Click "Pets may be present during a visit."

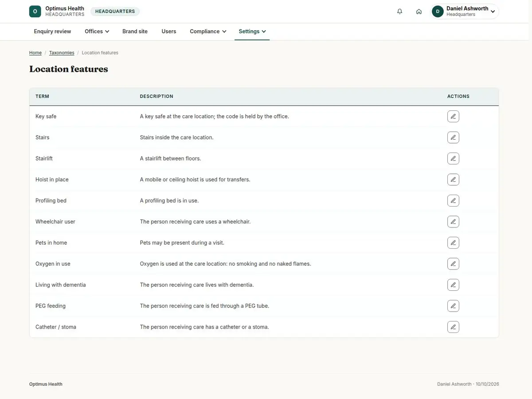182,243
